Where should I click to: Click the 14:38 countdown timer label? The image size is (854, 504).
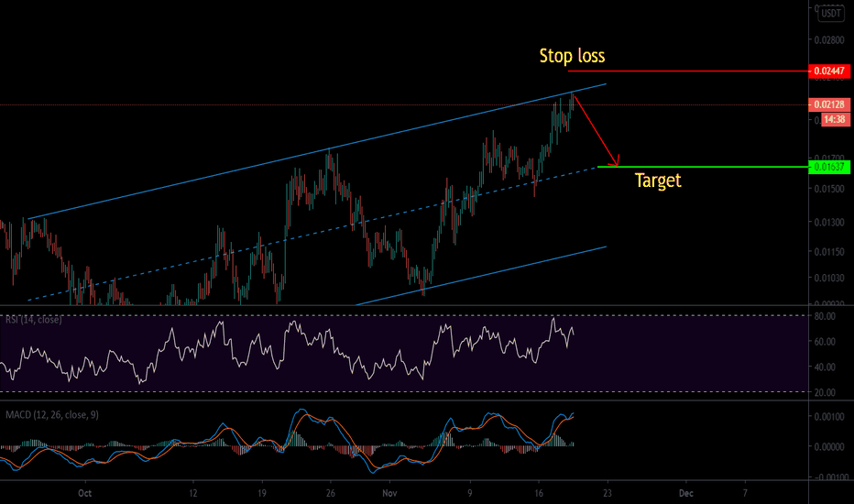835,119
